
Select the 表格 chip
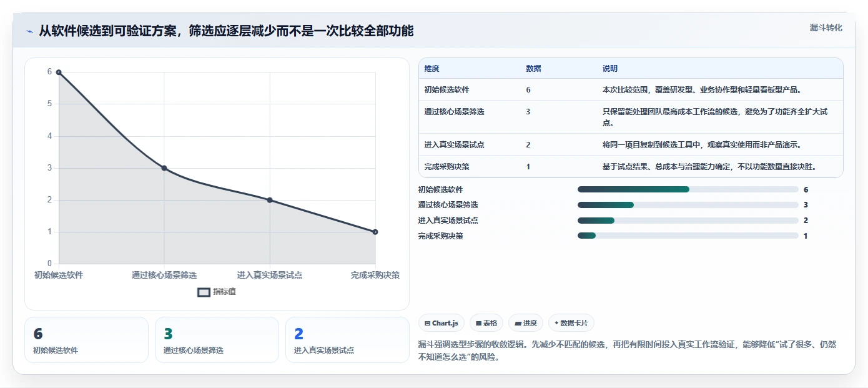(486, 323)
